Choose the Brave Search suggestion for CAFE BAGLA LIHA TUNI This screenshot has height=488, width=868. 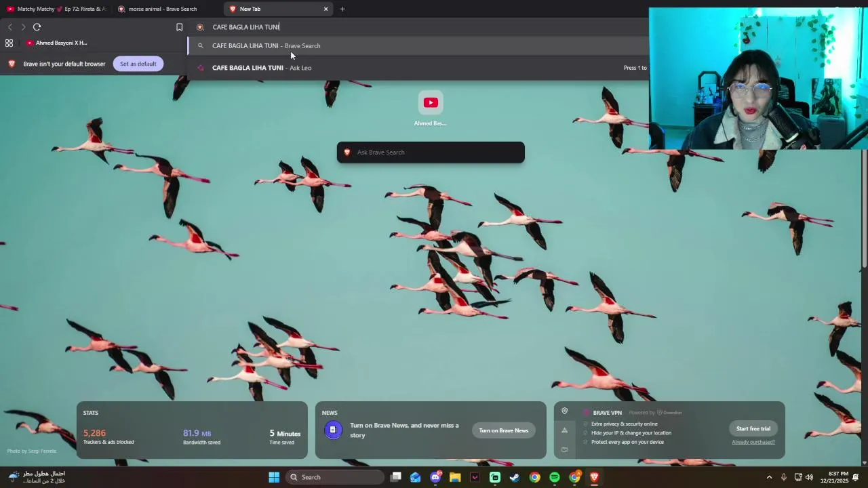coord(418,46)
